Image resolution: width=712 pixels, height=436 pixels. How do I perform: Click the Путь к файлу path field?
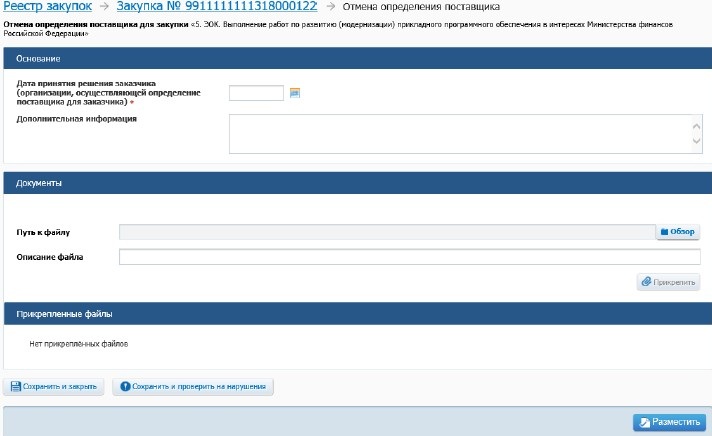386,232
